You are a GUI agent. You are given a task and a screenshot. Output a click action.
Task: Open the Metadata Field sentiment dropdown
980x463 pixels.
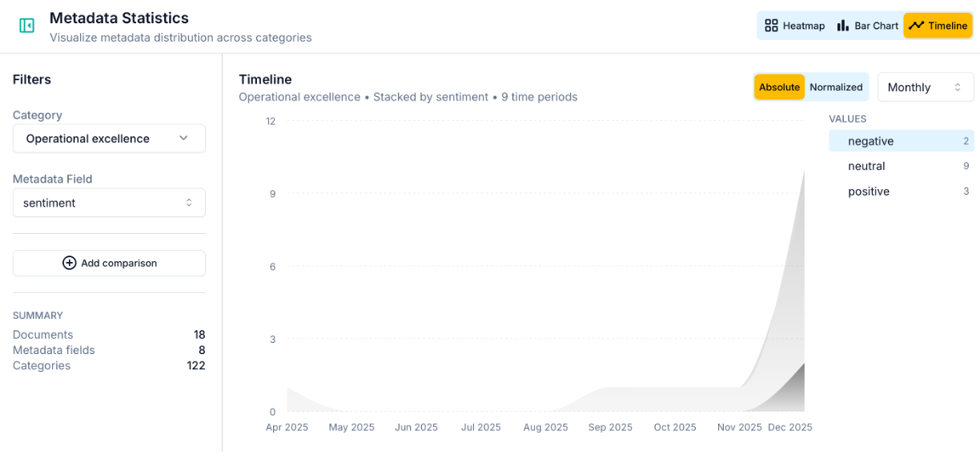(109, 203)
